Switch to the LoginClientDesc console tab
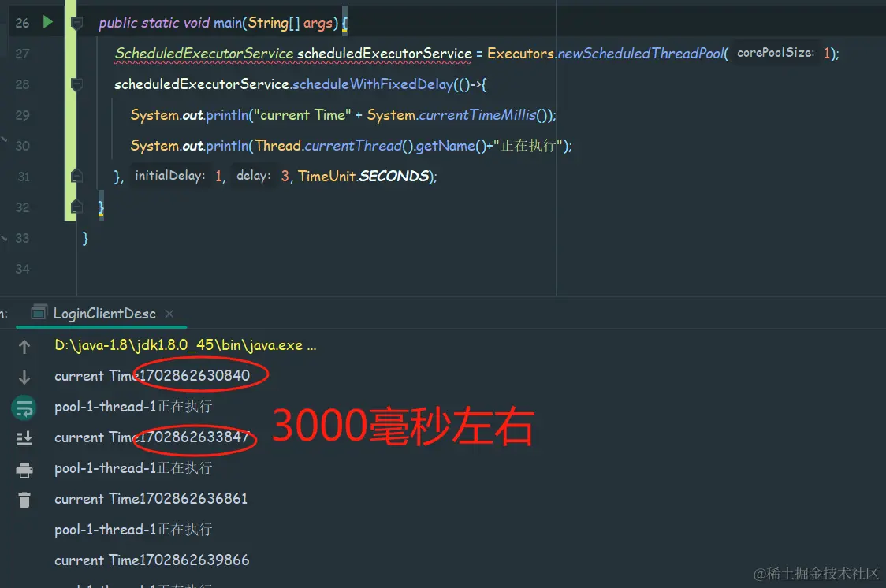Viewport: 886px width, 588px height. [106, 313]
